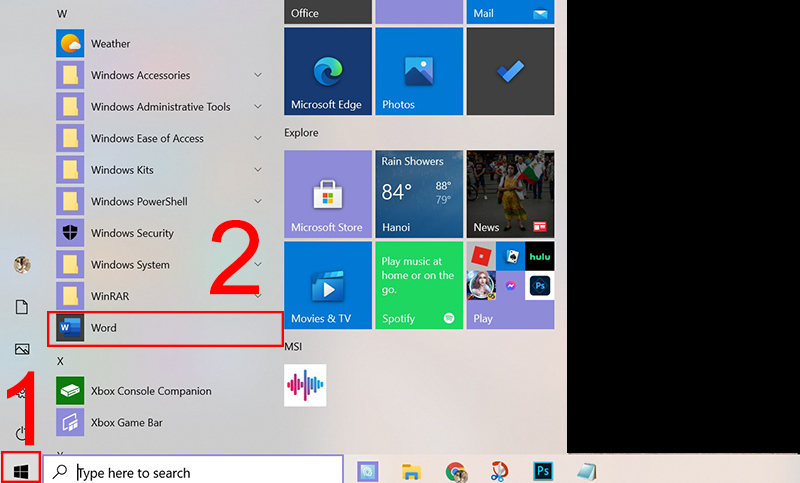Viewport: 800px width, 483px height.
Task: Open the Office tile
Action: tap(328, 12)
